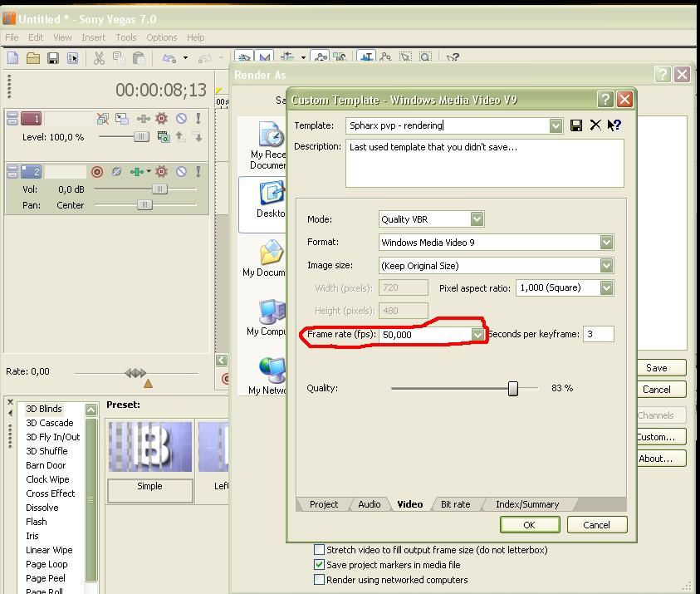This screenshot has width=700, height=594.
Task: Click the Rate scrub slider control
Action: coord(135,372)
